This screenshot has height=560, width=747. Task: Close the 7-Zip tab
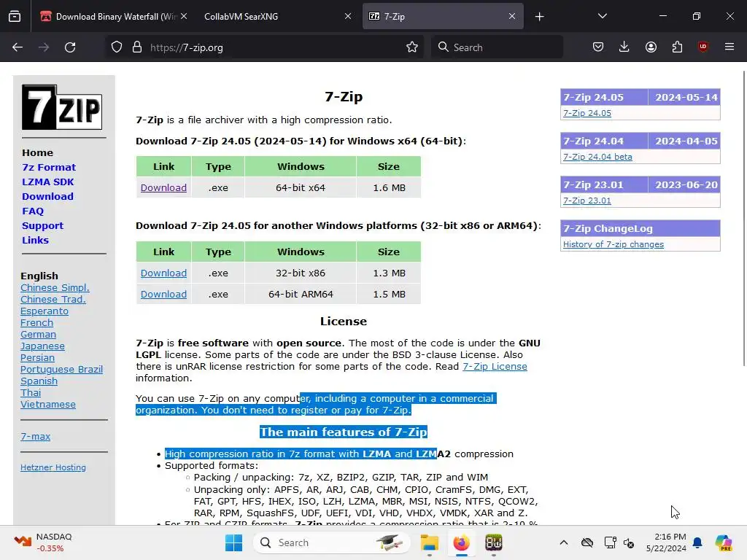pyautogui.click(x=512, y=17)
